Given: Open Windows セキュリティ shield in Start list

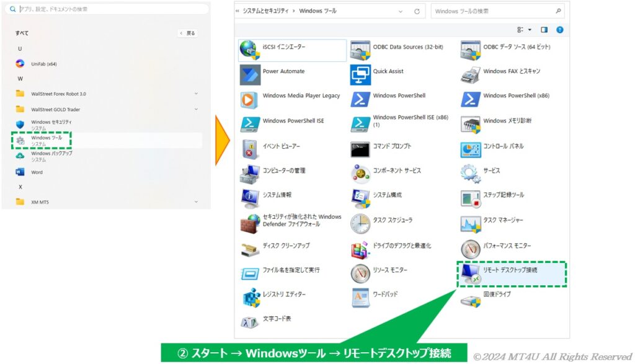Looking at the screenshot, I should (x=20, y=124).
